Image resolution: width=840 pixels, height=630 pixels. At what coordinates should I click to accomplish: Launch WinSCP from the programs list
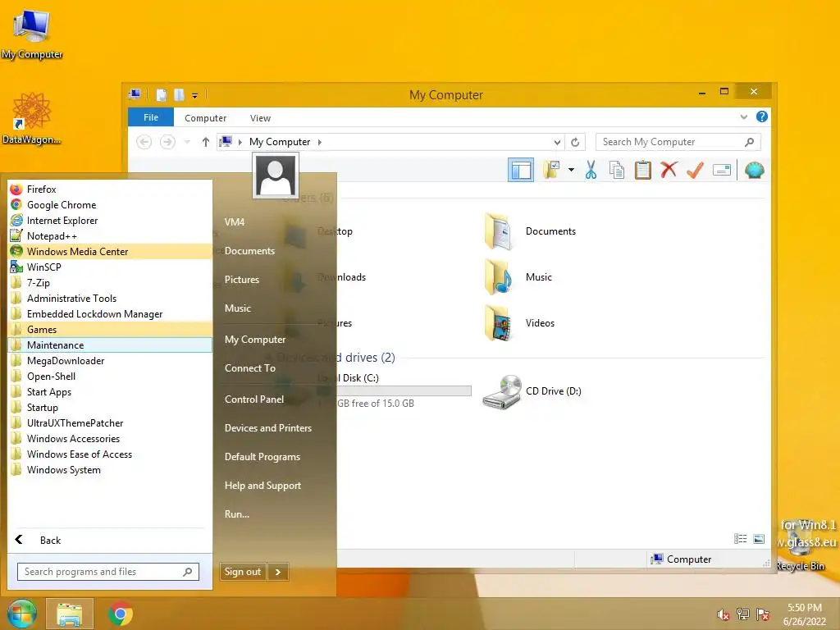(x=110, y=267)
